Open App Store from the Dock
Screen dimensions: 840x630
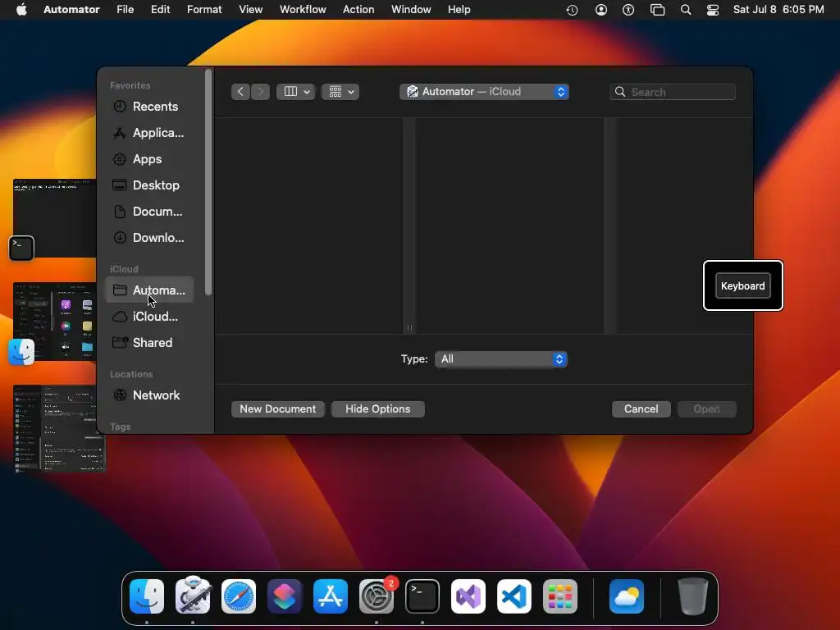pyautogui.click(x=331, y=596)
